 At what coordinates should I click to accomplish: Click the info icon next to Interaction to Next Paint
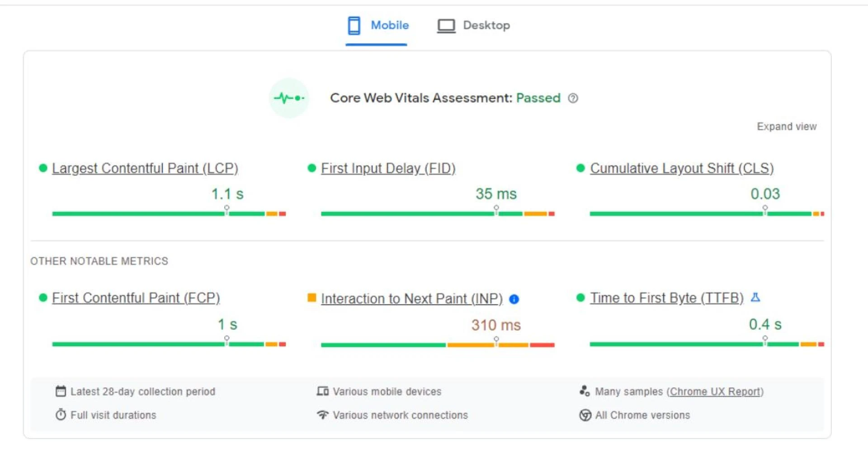pyautogui.click(x=514, y=299)
